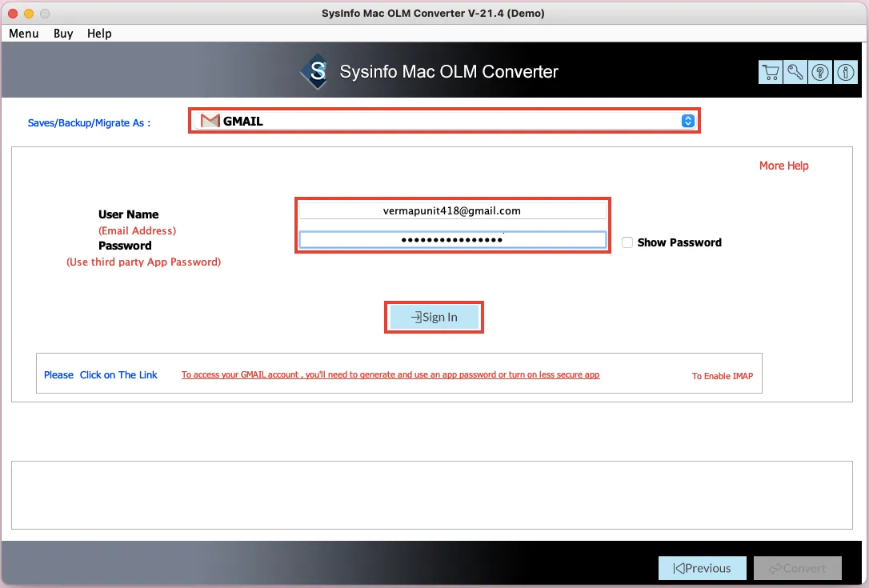869x588 pixels.
Task: Click the empty log area at bottom
Action: pyautogui.click(x=432, y=495)
